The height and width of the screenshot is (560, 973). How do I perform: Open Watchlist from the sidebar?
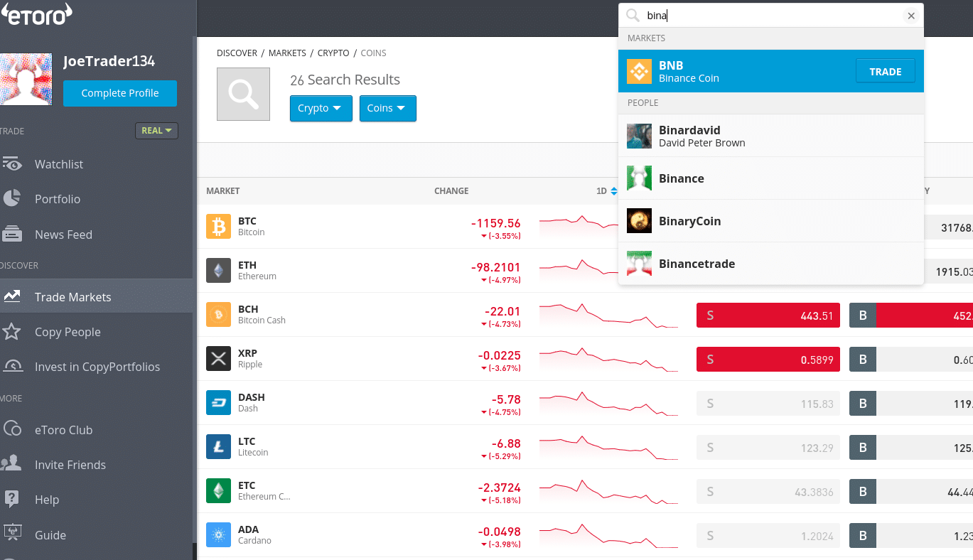59,164
